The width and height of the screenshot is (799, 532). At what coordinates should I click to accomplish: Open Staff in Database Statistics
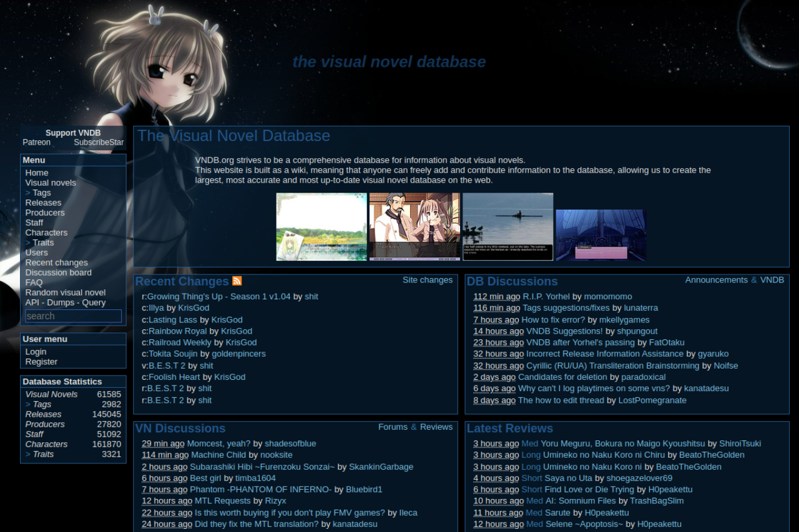click(x=34, y=434)
